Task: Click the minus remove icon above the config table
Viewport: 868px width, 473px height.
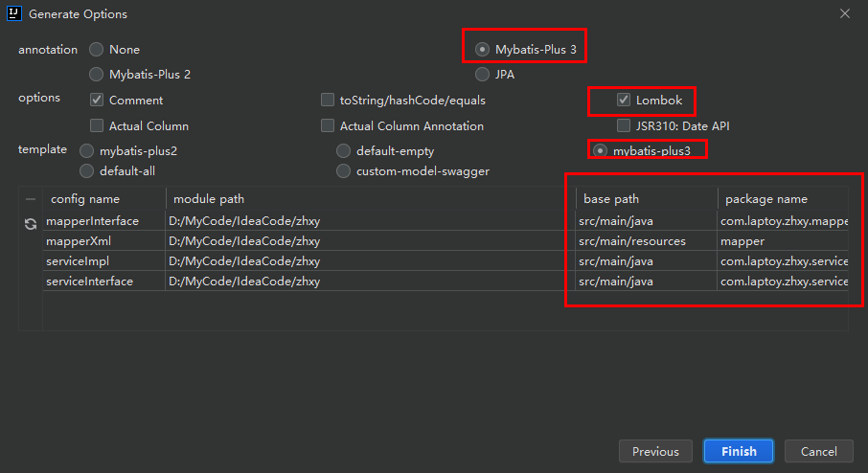Action: [x=31, y=199]
